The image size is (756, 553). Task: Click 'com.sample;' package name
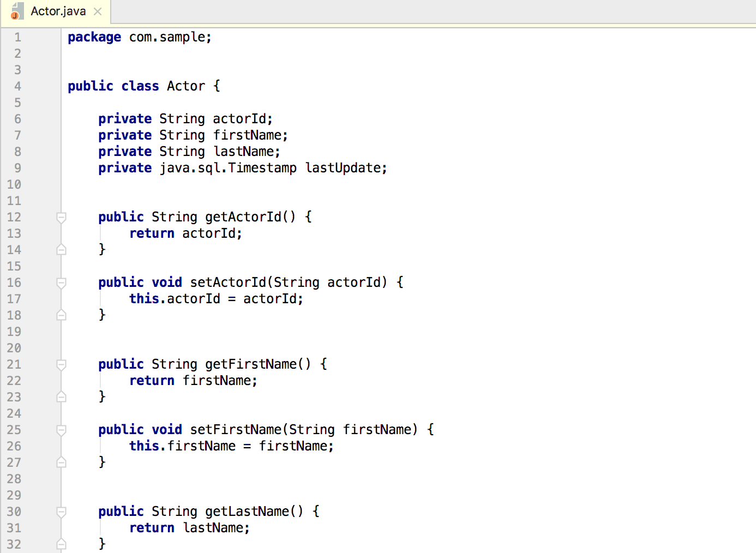[170, 37]
